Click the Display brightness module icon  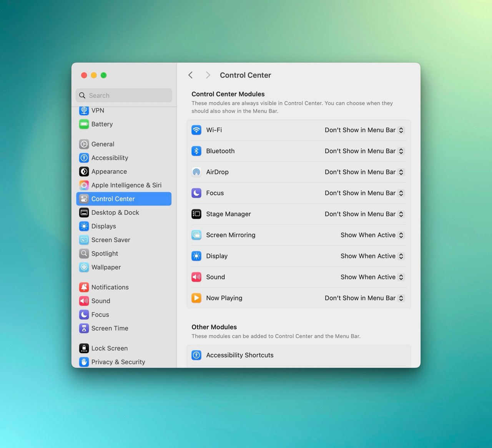[196, 256]
